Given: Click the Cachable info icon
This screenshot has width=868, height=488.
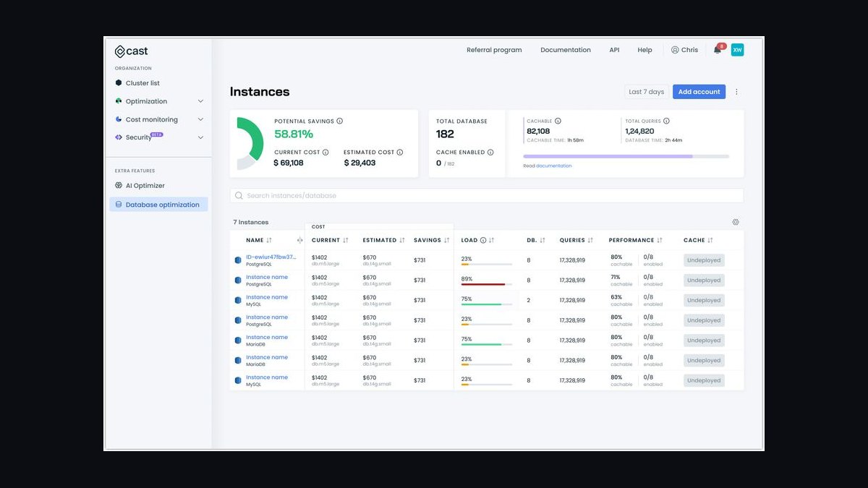Looking at the screenshot, I should point(558,121).
